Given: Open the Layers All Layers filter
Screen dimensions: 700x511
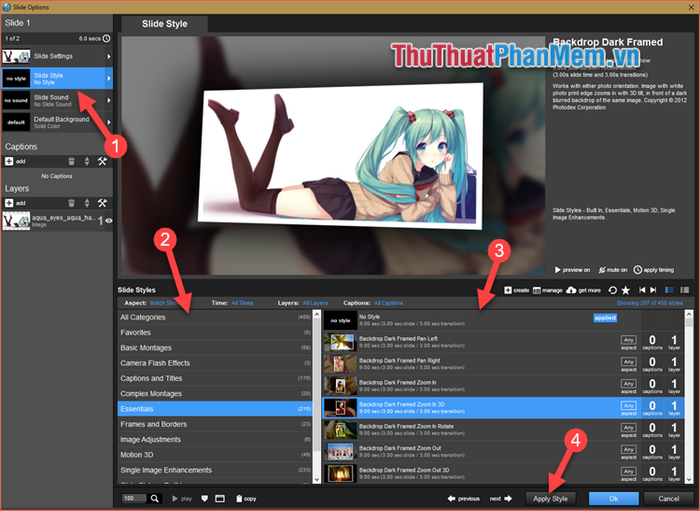Looking at the screenshot, I should (315, 303).
